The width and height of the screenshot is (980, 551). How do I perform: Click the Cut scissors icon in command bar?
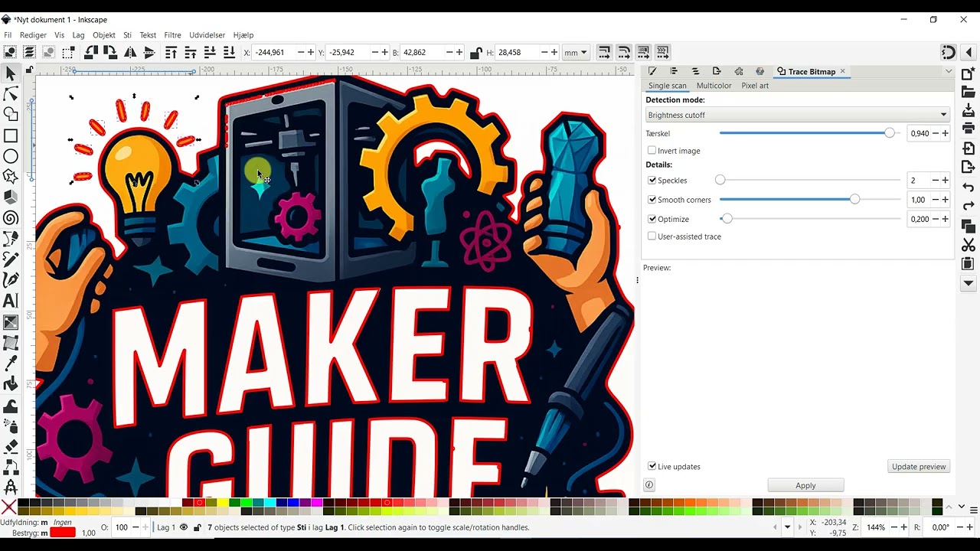tap(969, 245)
